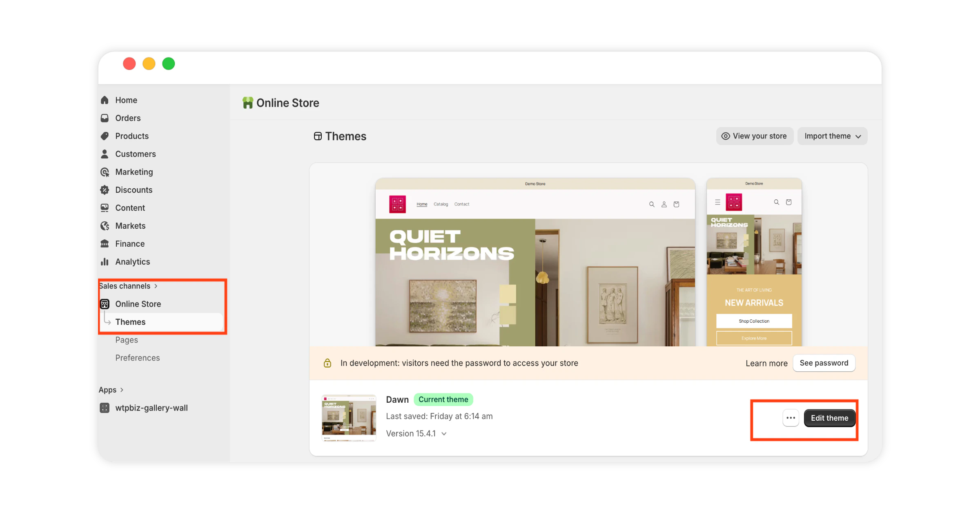Click the See password button
This screenshot has width=980, height=513.
[x=824, y=363]
